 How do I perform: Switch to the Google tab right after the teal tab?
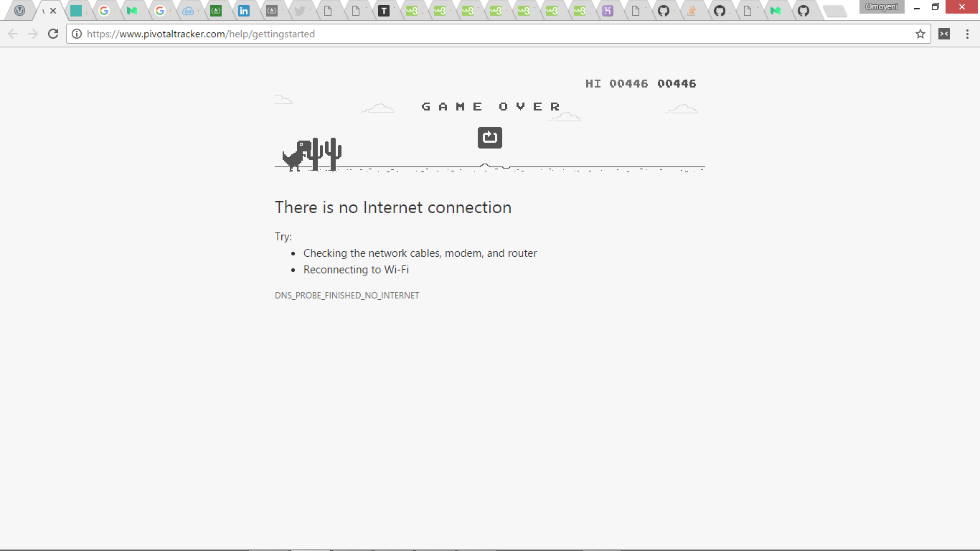[x=104, y=11]
